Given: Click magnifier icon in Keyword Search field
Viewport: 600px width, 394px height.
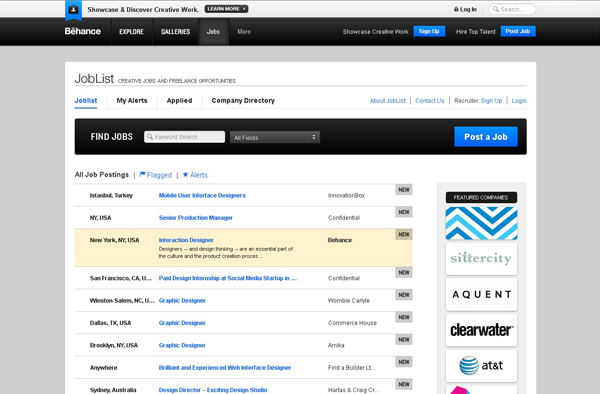Looking at the screenshot, I should coord(150,137).
